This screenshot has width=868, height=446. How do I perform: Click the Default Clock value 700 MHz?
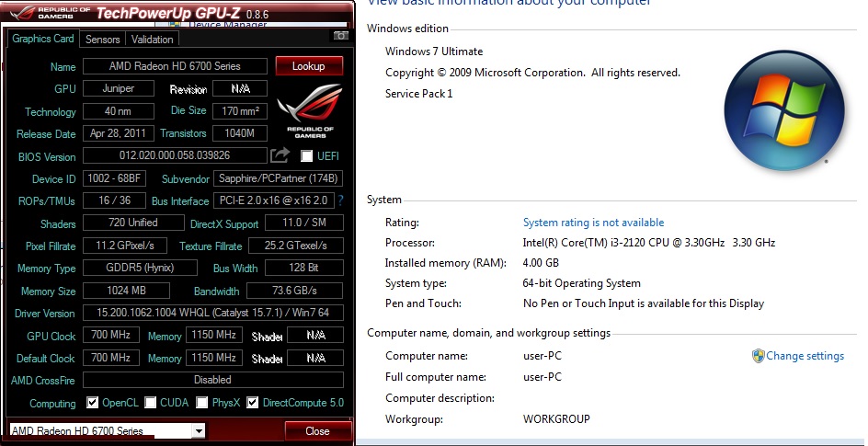coord(111,358)
